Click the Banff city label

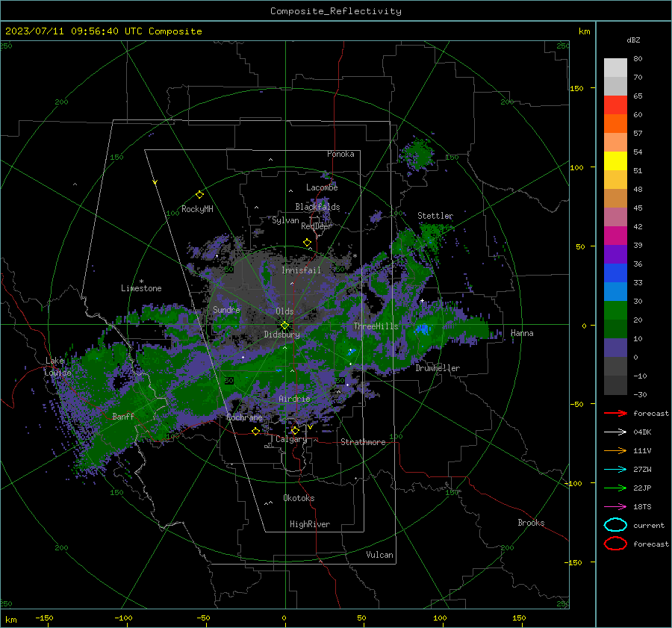coord(123,416)
